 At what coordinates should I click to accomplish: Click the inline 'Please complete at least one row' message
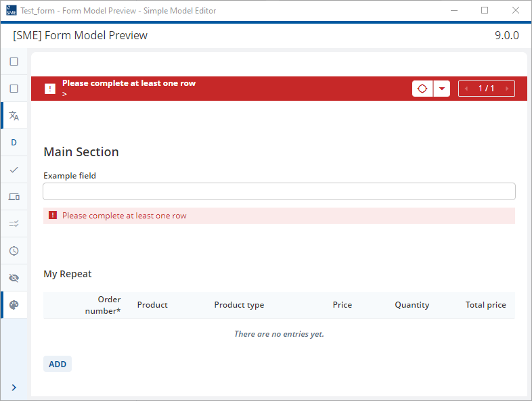pos(124,216)
